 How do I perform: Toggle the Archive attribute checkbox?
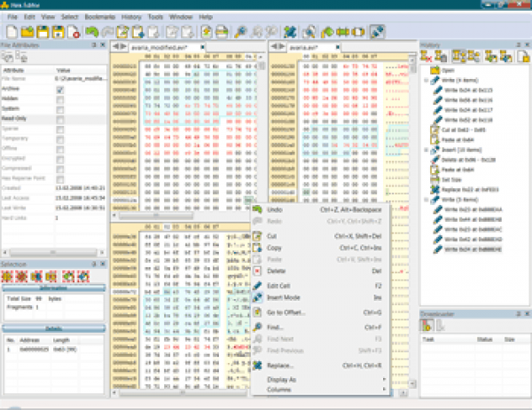60,88
